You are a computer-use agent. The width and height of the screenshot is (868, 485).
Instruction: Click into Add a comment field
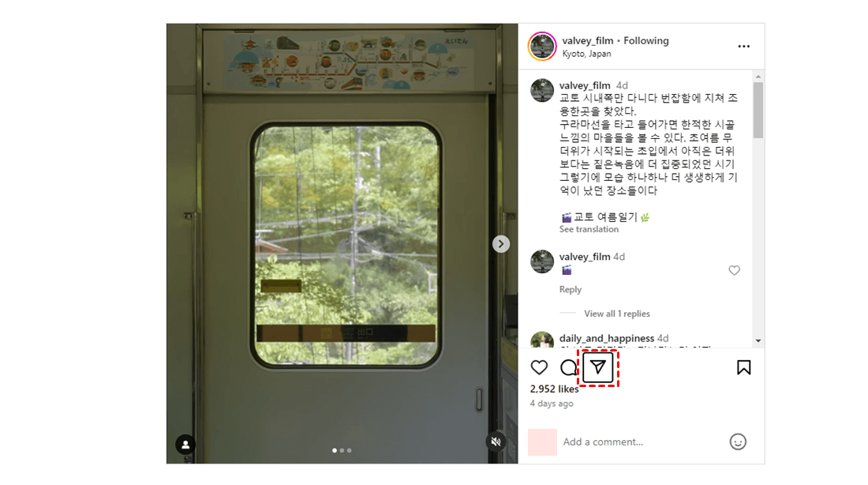(x=642, y=442)
